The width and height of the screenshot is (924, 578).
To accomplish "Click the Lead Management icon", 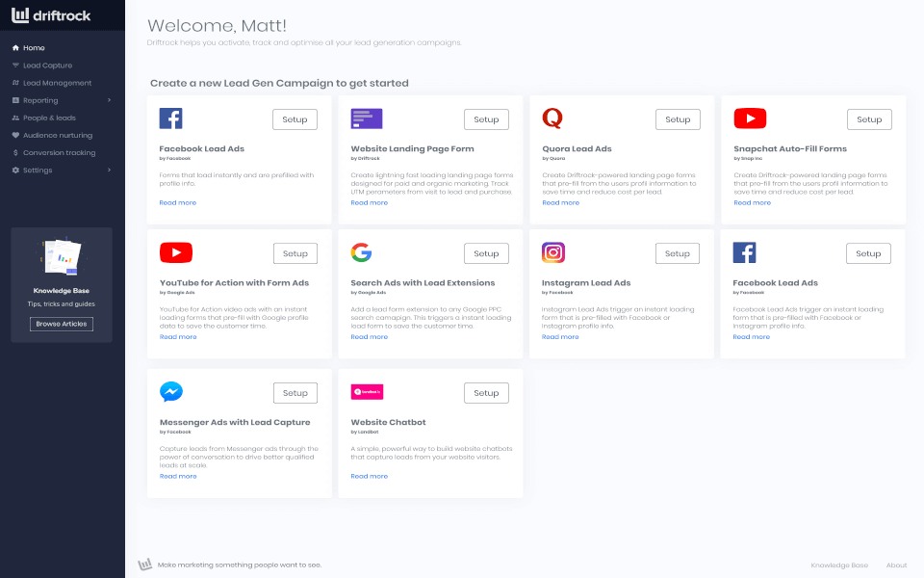I will coord(16,83).
